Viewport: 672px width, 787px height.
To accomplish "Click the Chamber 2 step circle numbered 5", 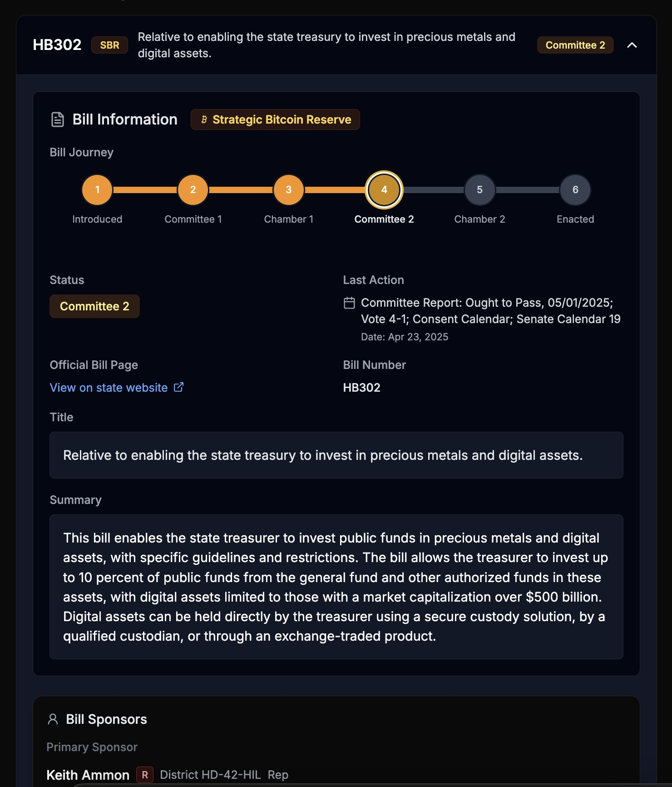I will click(x=479, y=189).
